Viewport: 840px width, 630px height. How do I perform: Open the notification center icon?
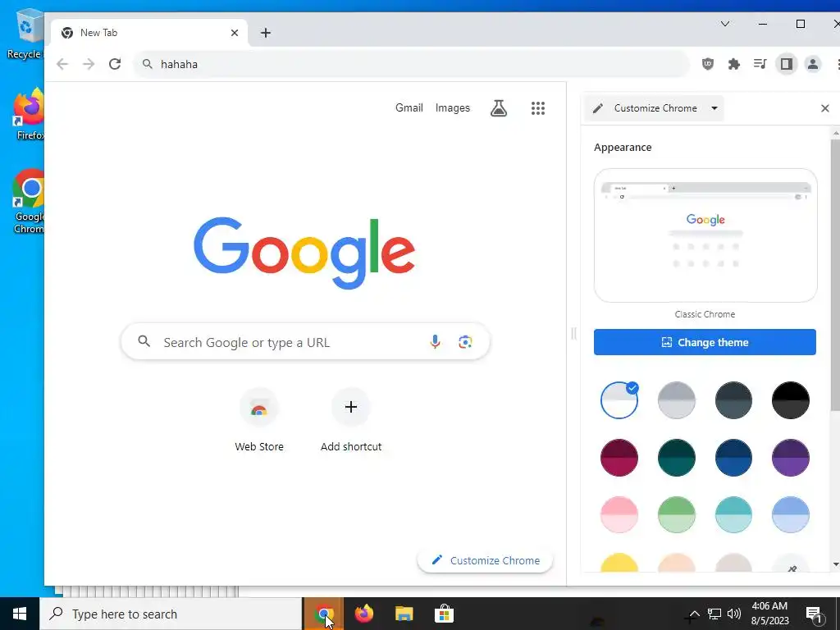(x=815, y=614)
